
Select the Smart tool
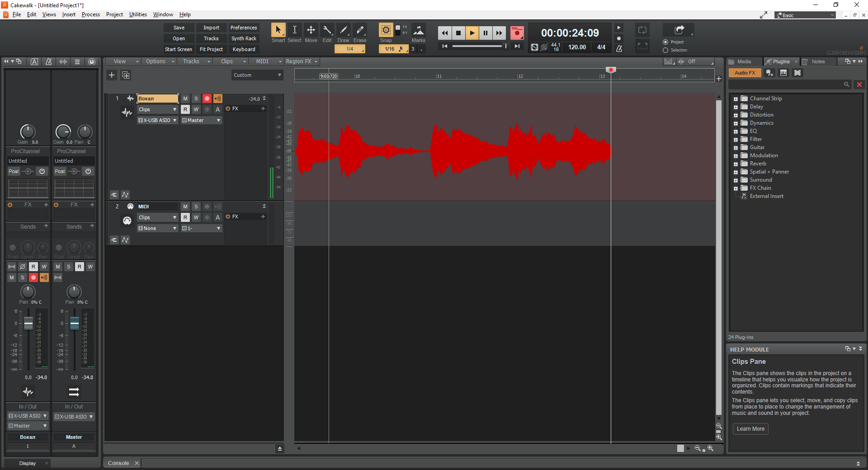coord(278,30)
